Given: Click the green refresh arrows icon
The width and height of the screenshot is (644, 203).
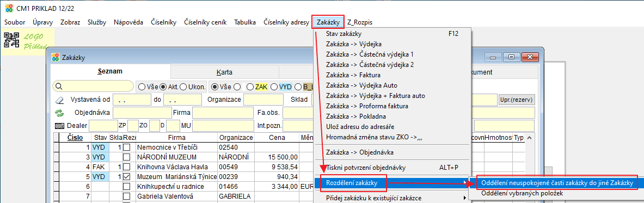Looking at the screenshot, I should coord(60,113).
